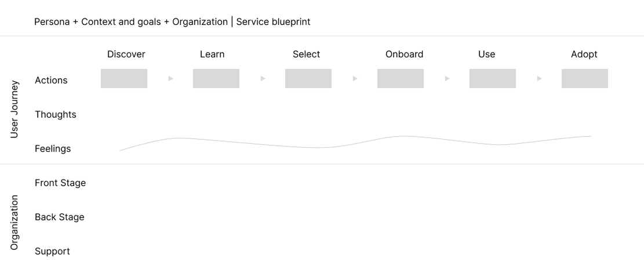Click the Front Stage row label
Screen dimensions: 644x266
coord(60,183)
